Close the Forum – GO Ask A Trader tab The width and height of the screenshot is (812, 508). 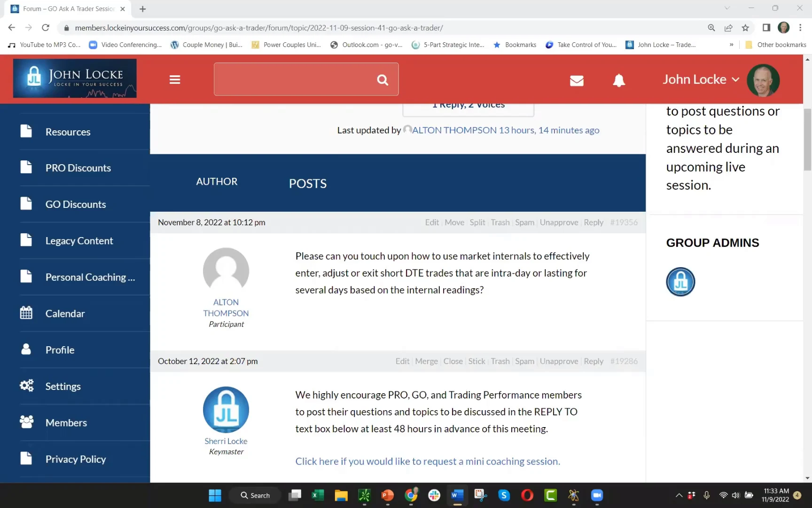click(123, 9)
